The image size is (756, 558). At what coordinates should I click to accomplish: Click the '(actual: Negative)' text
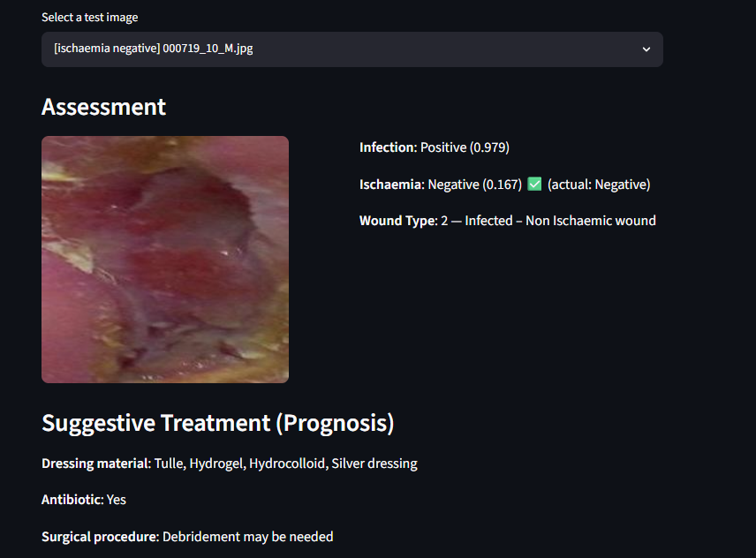click(599, 185)
